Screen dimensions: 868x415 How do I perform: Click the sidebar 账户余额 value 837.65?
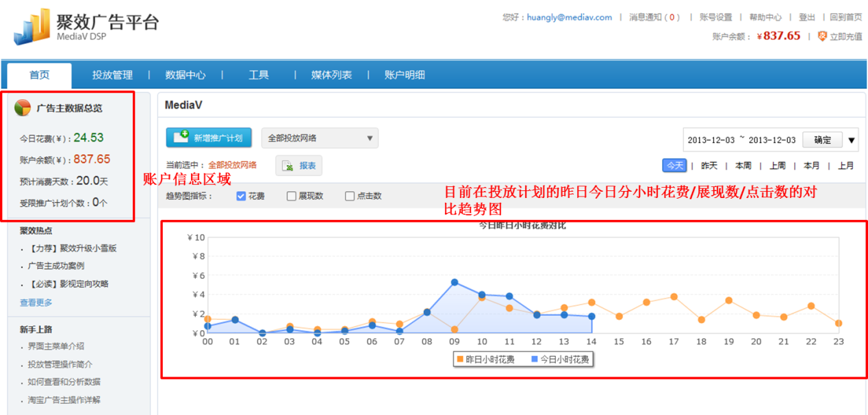coord(92,159)
